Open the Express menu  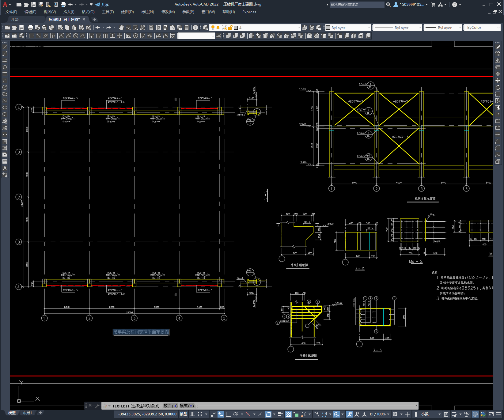tap(249, 12)
